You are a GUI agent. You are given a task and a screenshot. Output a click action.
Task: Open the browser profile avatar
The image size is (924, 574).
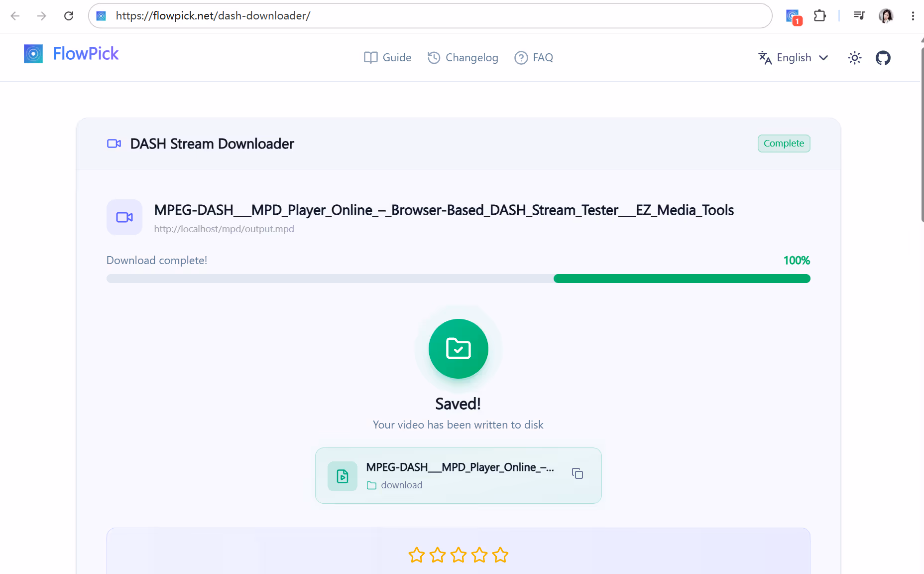pyautogui.click(x=886, y=16)
